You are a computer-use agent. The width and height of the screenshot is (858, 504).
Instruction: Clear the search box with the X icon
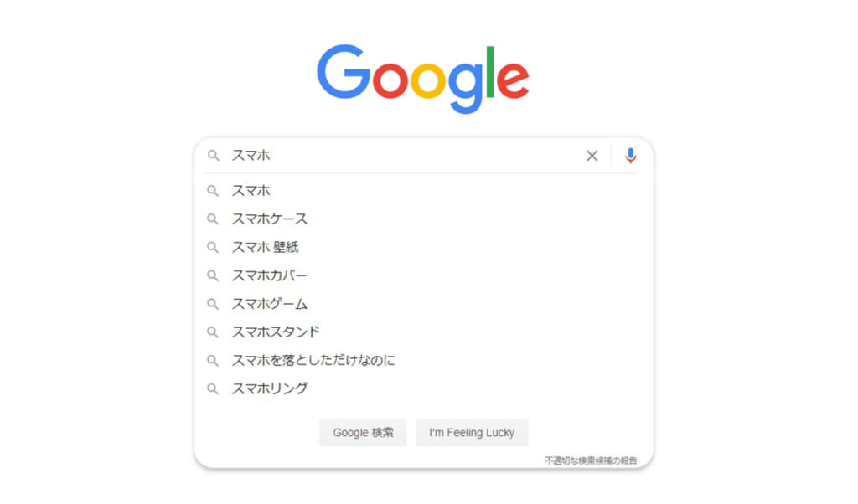[592, 156]
